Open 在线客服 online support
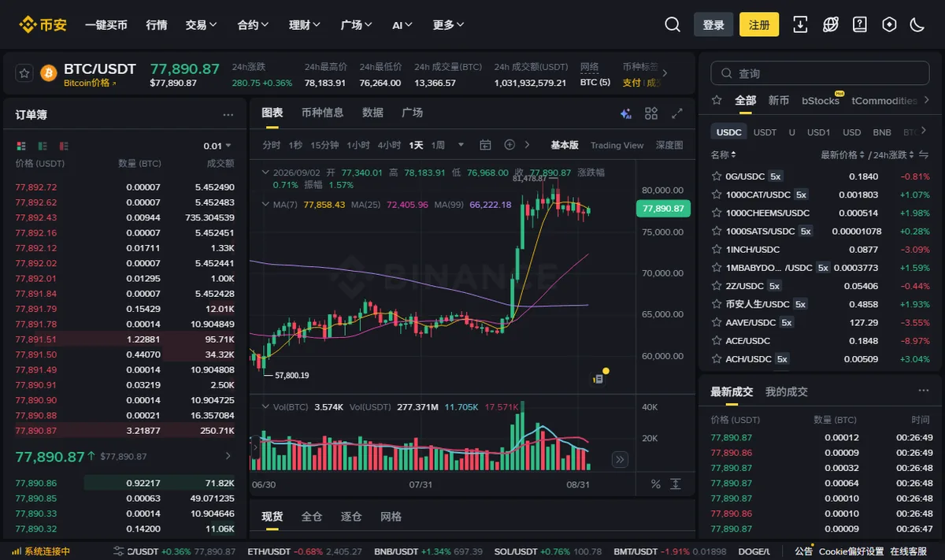Screen dimensions: 945x560 (x=908, y=551)
